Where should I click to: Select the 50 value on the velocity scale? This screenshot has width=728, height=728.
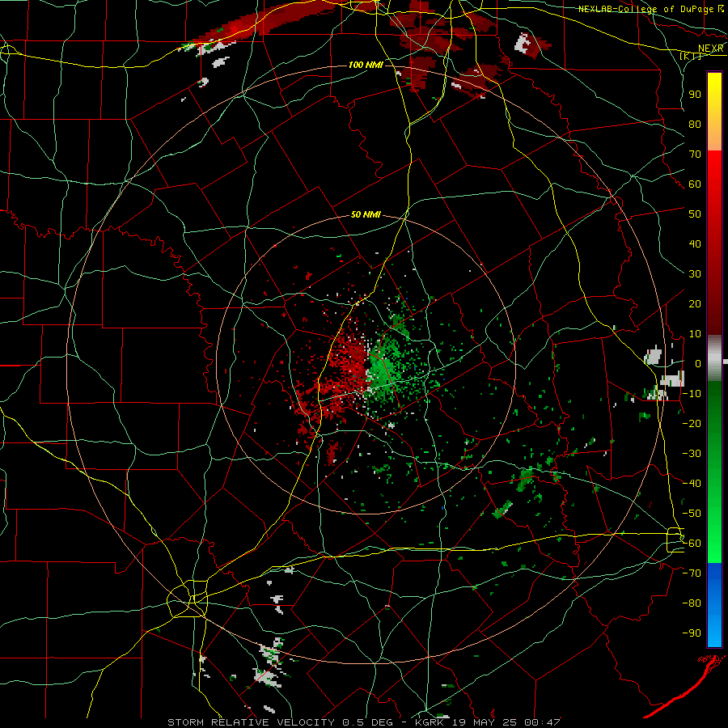coord(695,214)
